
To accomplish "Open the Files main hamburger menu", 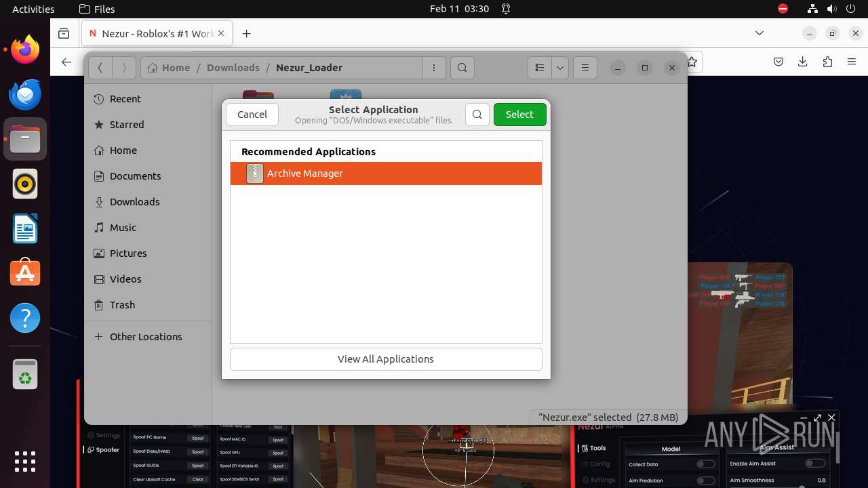I will [585, 68].
